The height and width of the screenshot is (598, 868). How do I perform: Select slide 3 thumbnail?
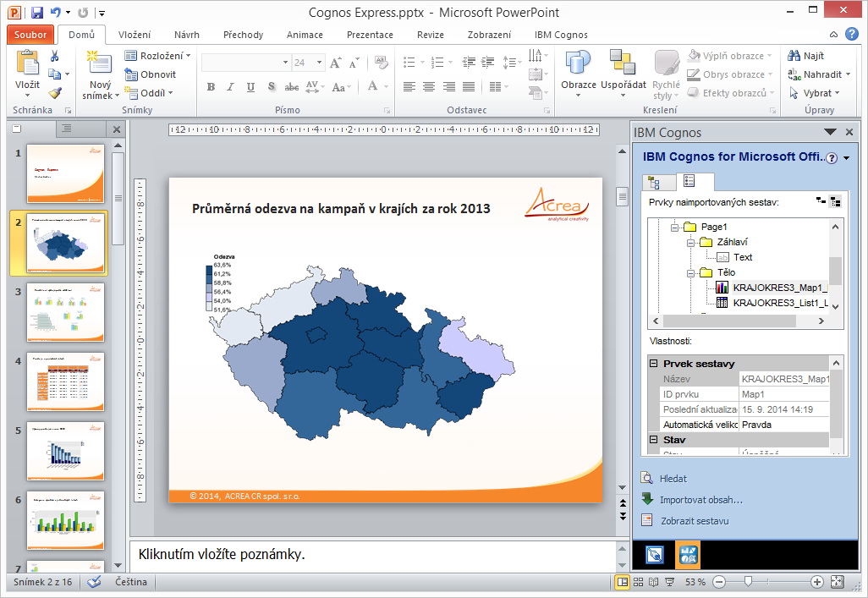pyautogui.click(x=65, y=312)
